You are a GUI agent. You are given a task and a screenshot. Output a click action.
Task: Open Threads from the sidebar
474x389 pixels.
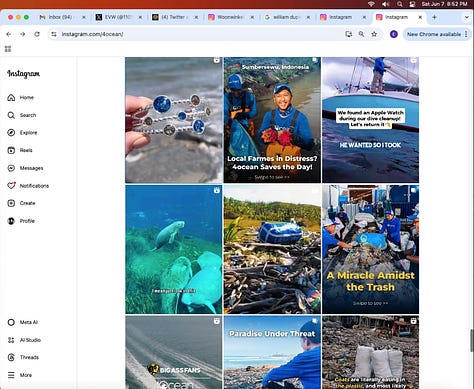[x=23, y=357]
